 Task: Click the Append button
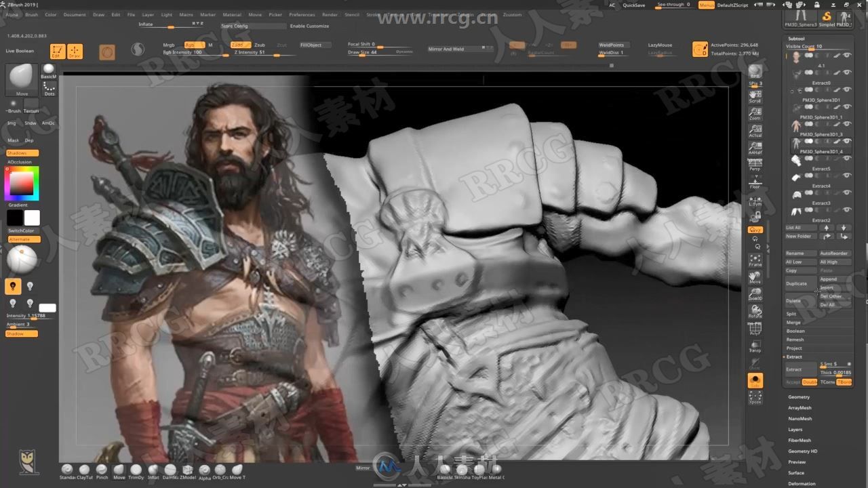pos(835,279)
